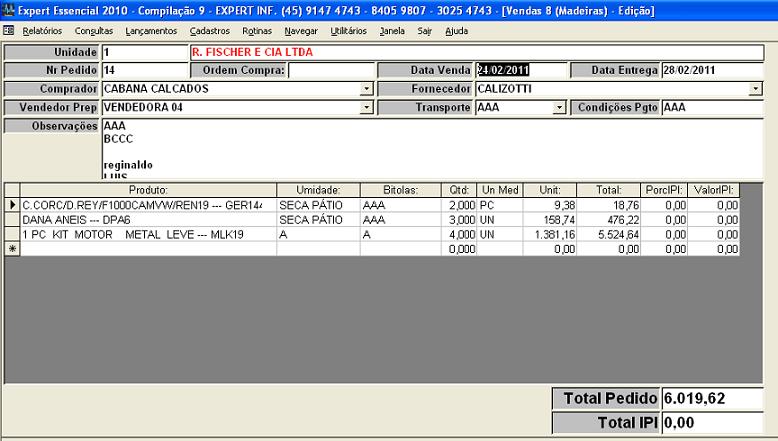Click Sair in the menu bar
778x441 pixels.
424,31
